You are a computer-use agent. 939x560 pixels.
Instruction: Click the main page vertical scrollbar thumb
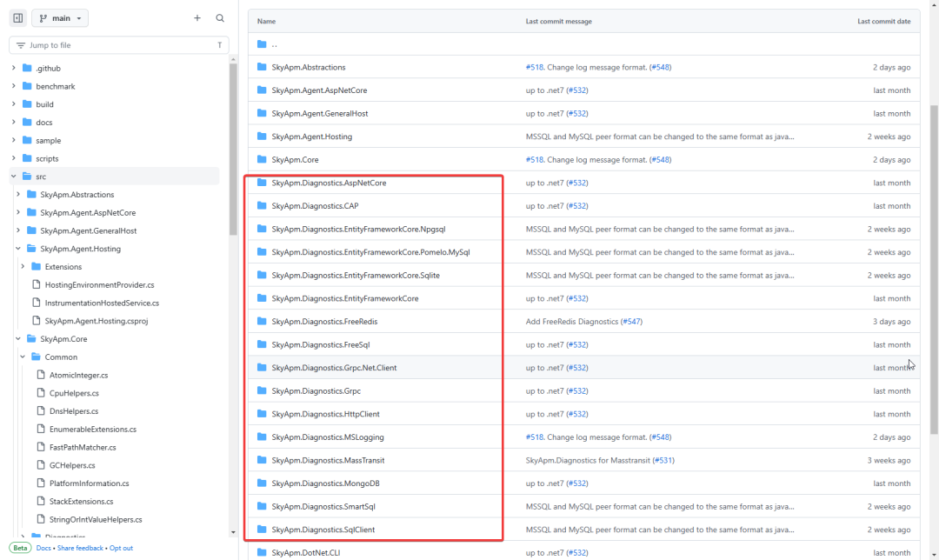[934, 270]
